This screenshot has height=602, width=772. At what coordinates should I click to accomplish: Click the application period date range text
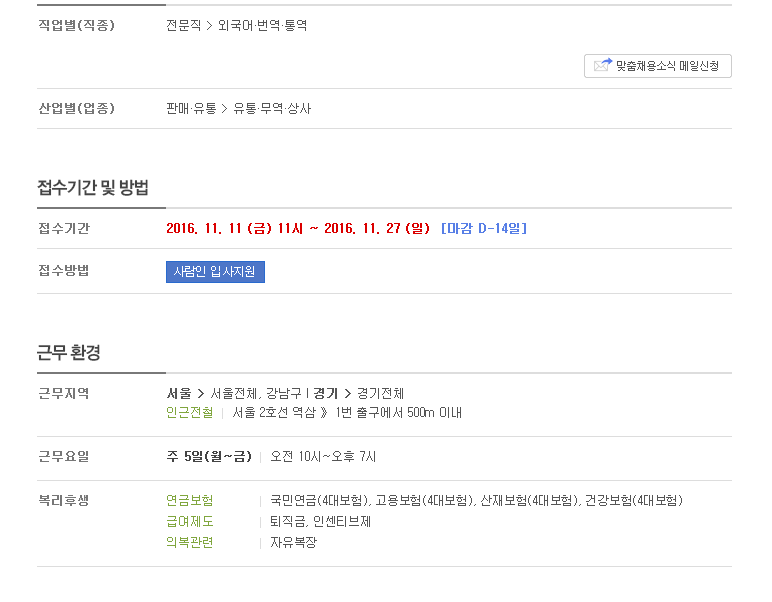pyautogui.click(x=298, y=228)
